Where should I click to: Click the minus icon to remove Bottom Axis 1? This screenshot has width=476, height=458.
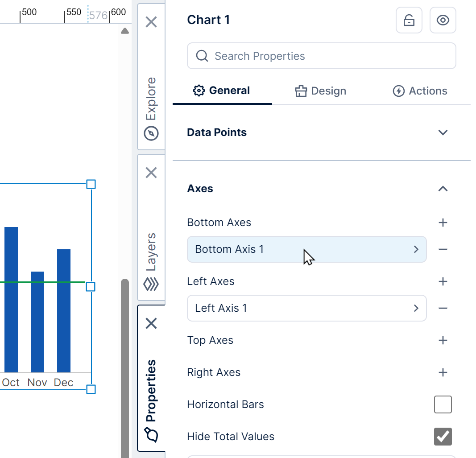443,249
